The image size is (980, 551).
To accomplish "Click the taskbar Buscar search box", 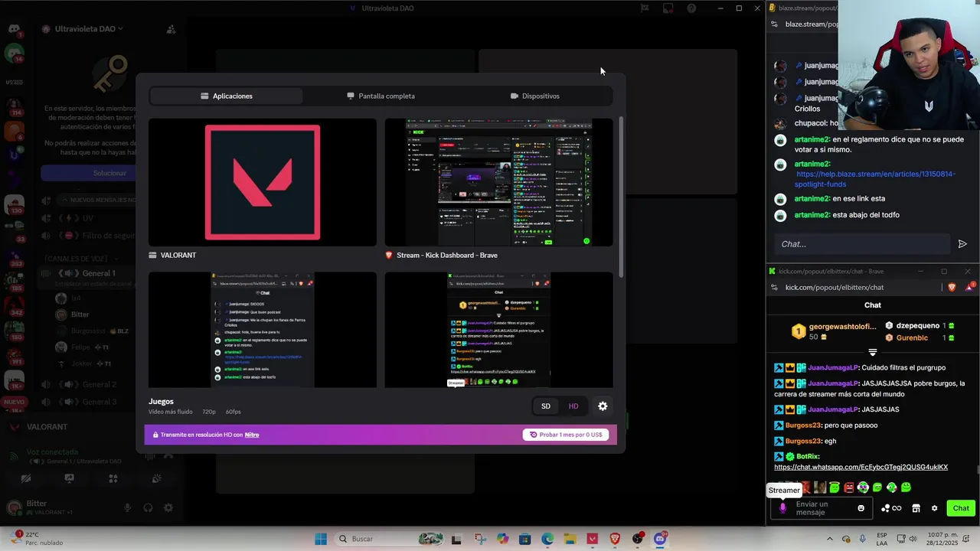I will click(x=390, y=539).
